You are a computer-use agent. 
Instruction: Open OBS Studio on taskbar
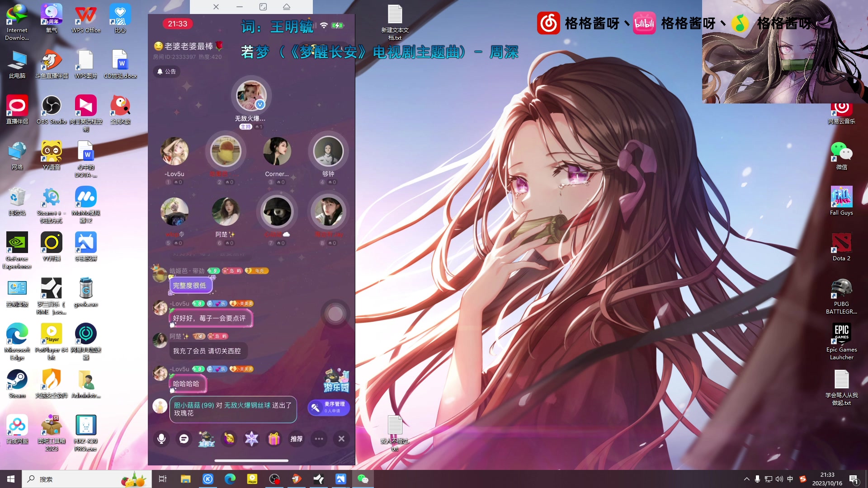[x=274, y=479]
